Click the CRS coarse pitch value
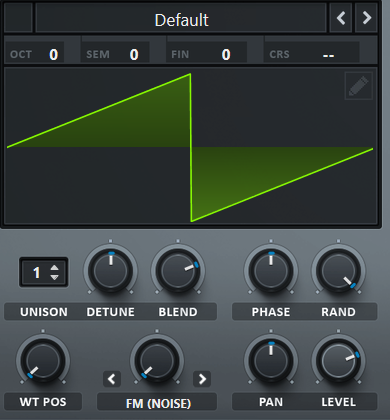 (x=328, y=55)
